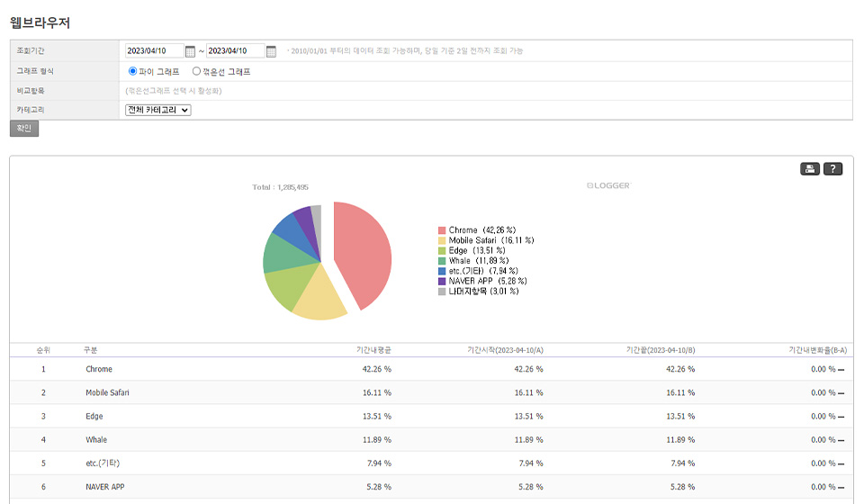Click the NAVER APP row 0.00 % change value
The width and height of the screenshot is (864, 504).
[x=823, y=487]
